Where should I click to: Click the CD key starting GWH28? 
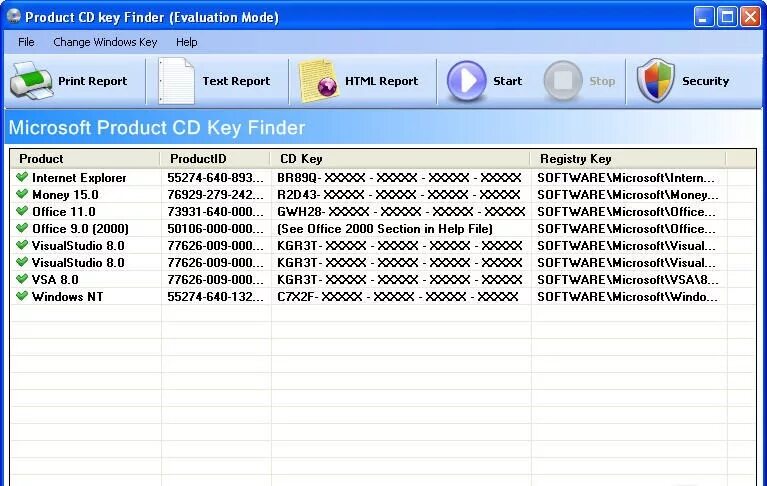pyautogui.click(x=401, y=212)
